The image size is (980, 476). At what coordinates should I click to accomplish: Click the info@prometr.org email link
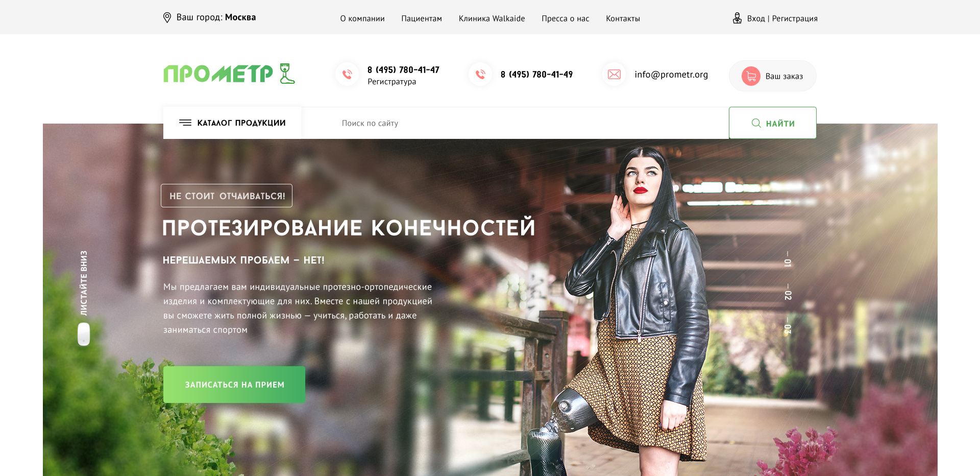tap(671, 75)
